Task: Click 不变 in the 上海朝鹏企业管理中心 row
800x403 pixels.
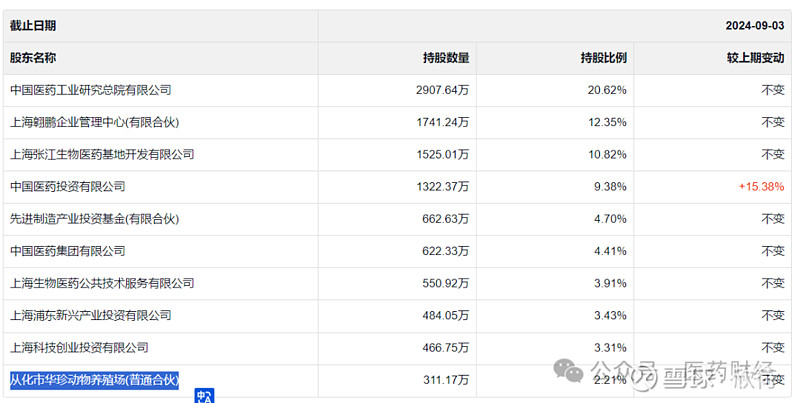Action: coord(773,122)
